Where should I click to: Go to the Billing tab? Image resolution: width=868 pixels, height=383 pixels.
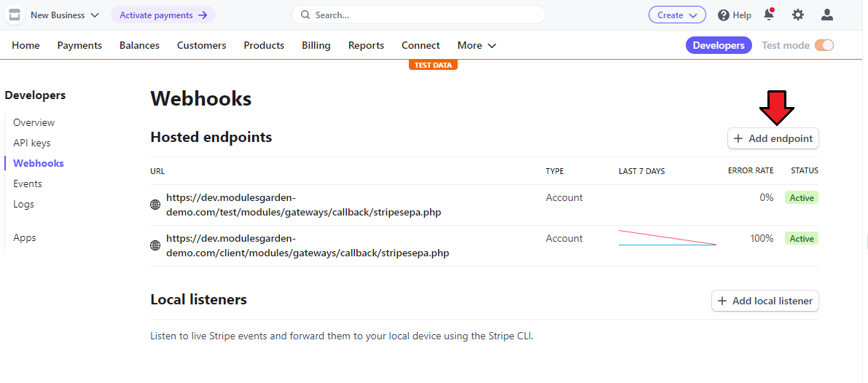pos(316,45)
